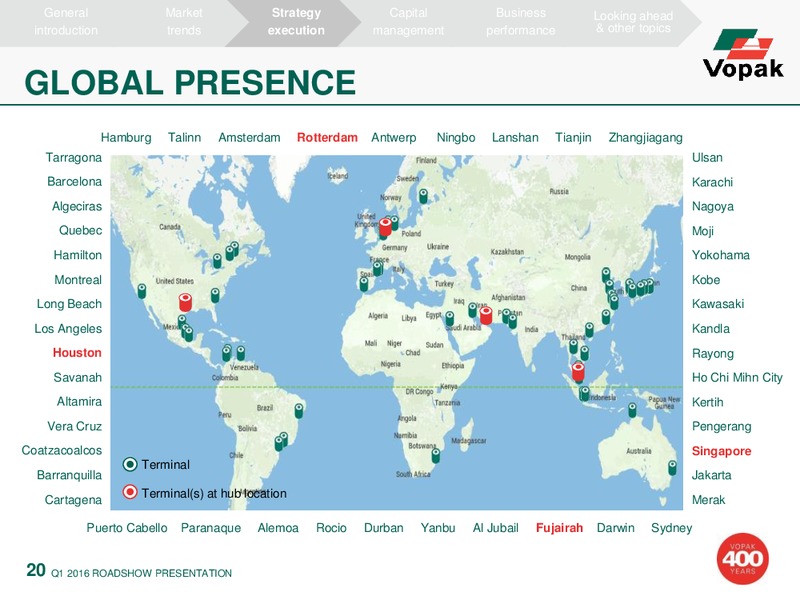The height and width of the screenshot is (600, 800).
Task: Select the Strategy execution section tab
Action: tap(296, 21)
